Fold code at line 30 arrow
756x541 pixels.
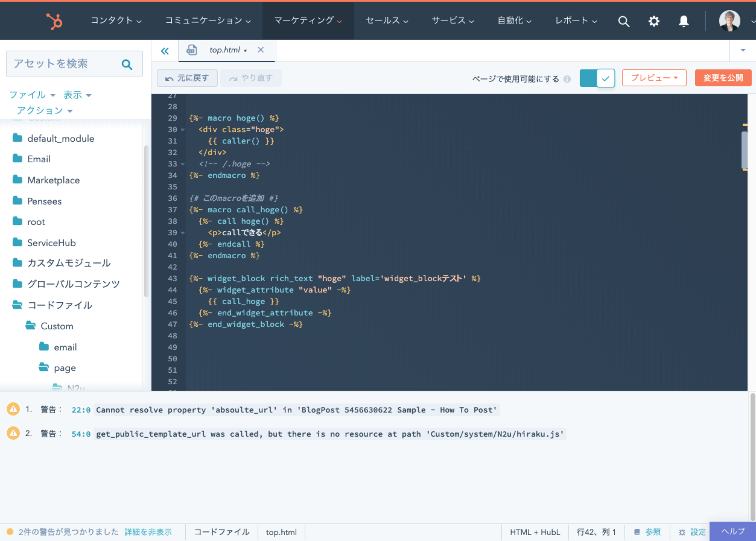click(183, 130)
